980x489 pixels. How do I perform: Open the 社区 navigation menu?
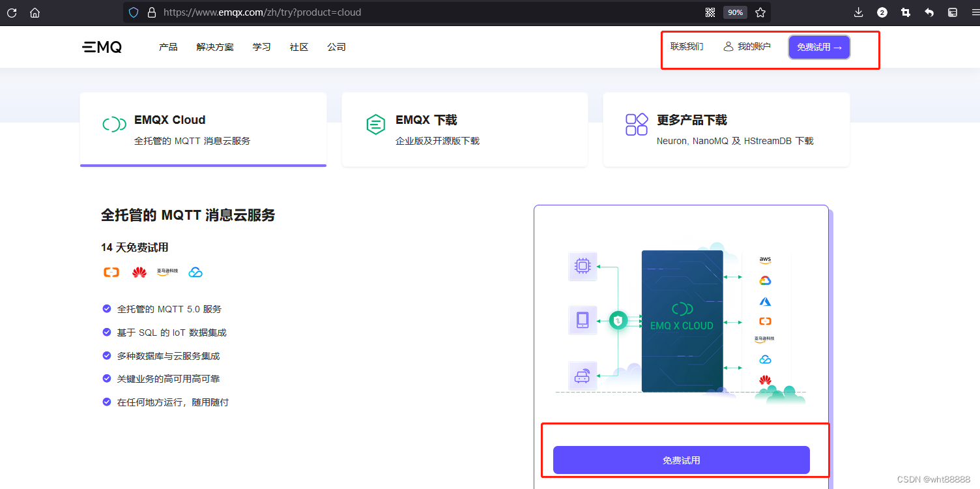click(299, 47)
